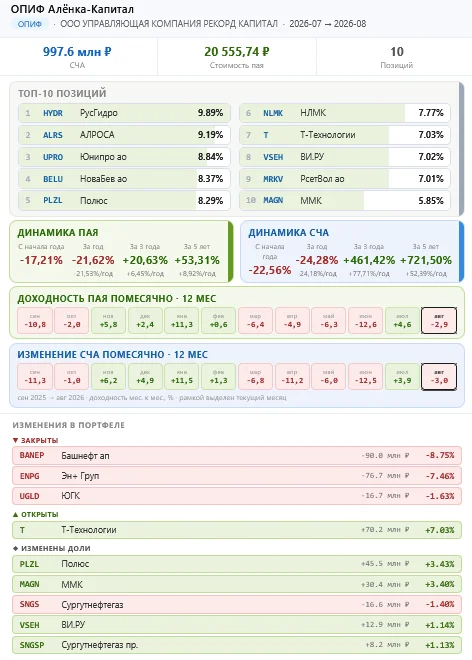Click the PLZL Полюс 8.29% allocation bar
The width and height of the screenshot is (472, 660).
(124, 200)
